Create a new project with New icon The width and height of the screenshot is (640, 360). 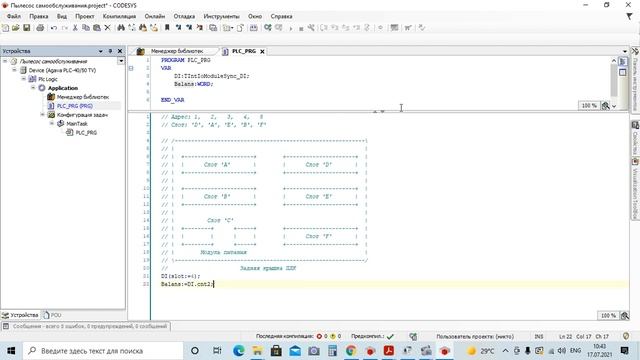tap(5, 28)
